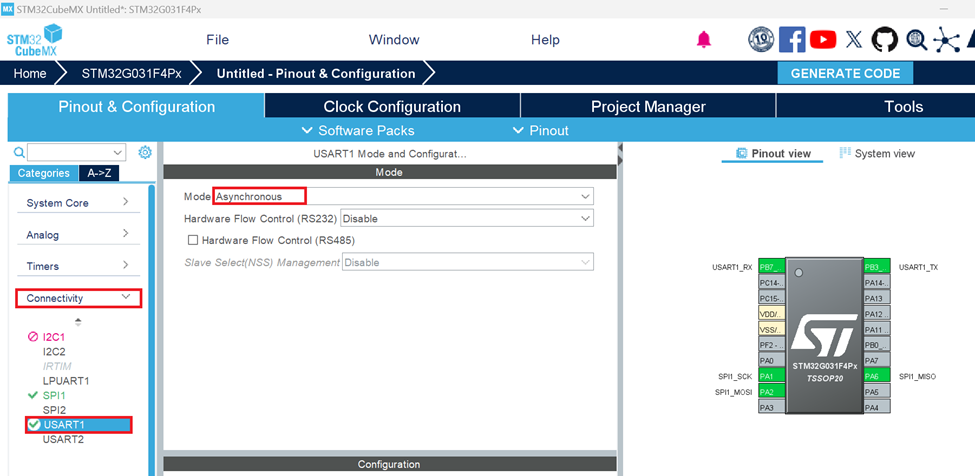
Task: Open the Window menu
Action: coord(394,40)
